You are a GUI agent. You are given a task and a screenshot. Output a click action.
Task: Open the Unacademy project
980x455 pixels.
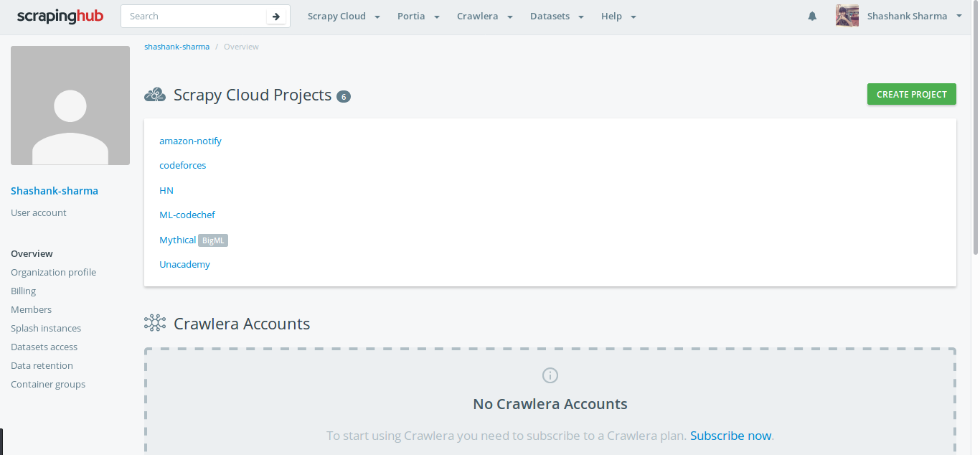point(184,264)
